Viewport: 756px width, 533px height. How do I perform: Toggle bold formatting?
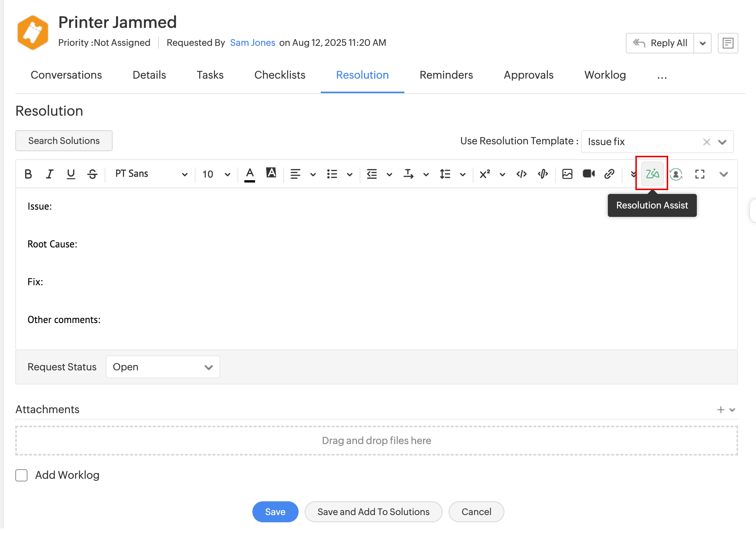pyautogui.click(x=28, y=174)
